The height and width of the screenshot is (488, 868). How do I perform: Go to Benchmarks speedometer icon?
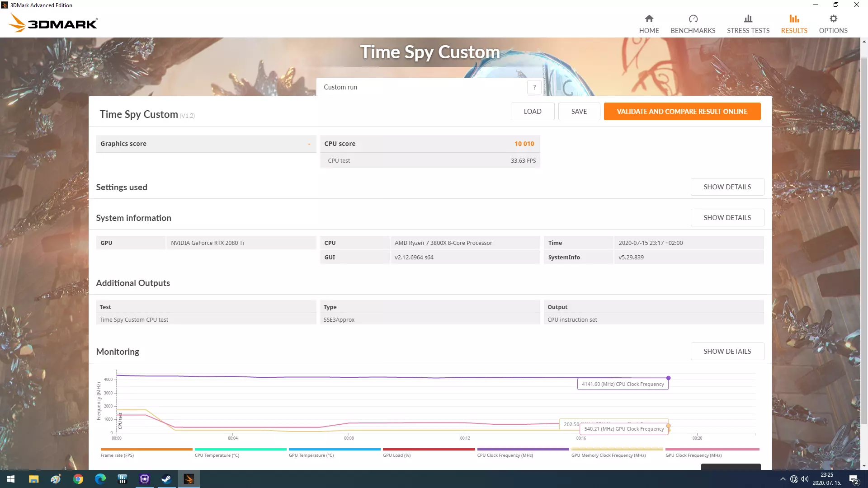coord(693,19)
